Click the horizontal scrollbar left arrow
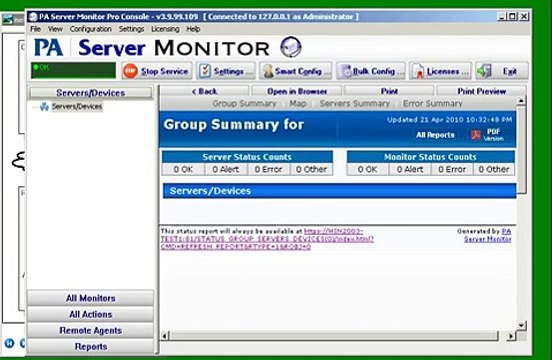The image size is (552, 360). point(164,336)
